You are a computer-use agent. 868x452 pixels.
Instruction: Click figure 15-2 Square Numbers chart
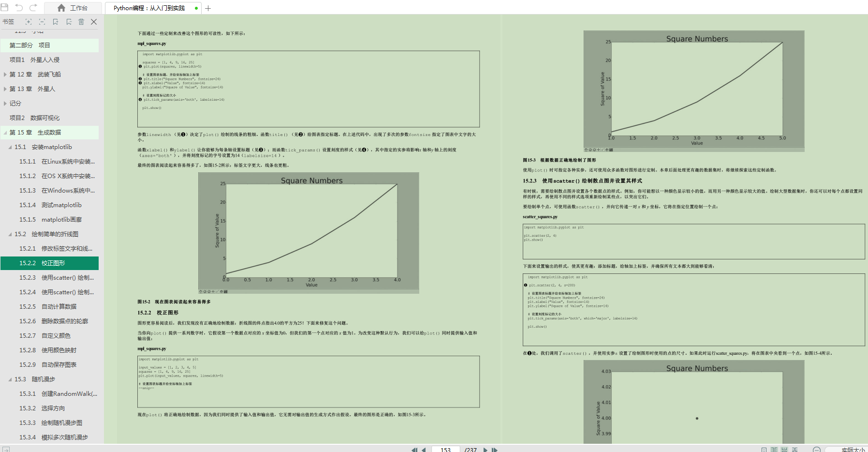pyautogui.click(x=309, y=233)
